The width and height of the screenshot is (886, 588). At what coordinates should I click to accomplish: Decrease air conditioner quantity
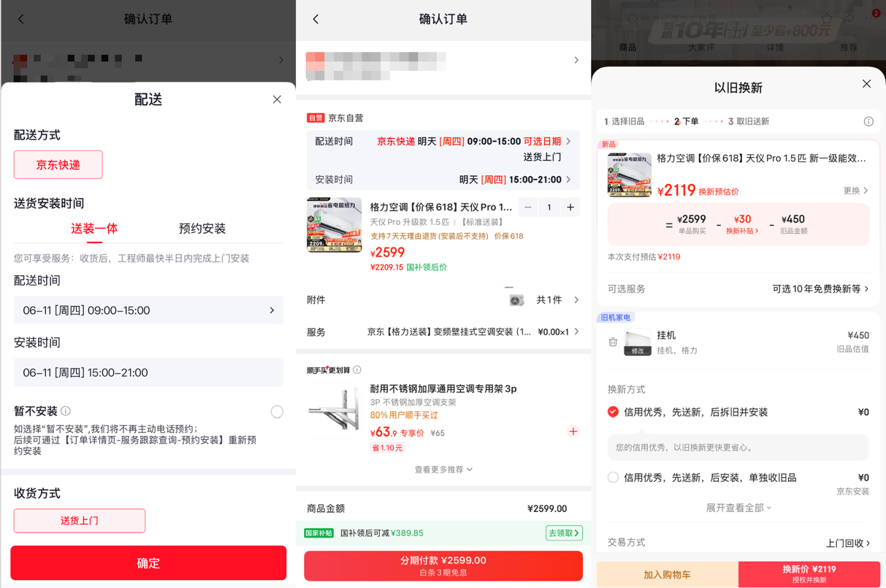pos(528,207)
